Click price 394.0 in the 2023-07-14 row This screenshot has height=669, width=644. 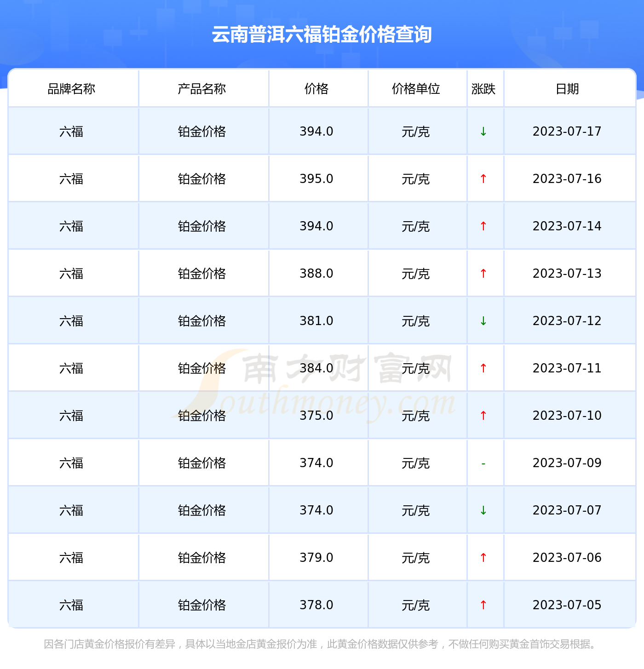tap(316, 226)
